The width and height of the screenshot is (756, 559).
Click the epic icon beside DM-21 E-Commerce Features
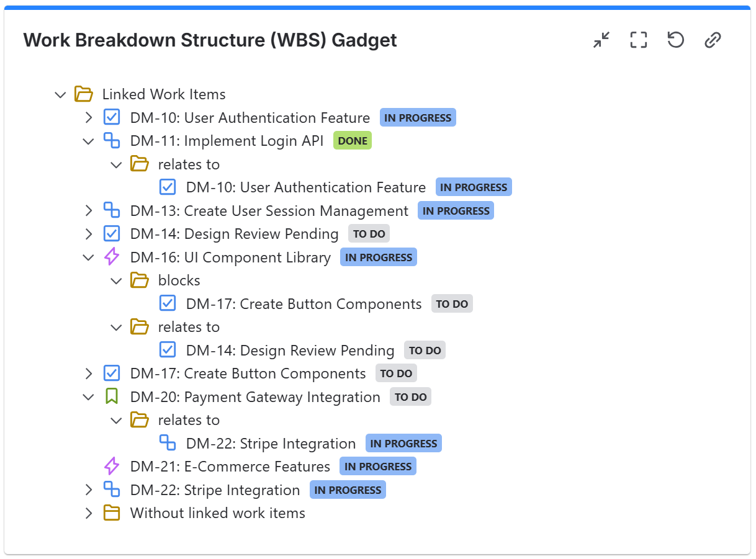pos(112,466)
